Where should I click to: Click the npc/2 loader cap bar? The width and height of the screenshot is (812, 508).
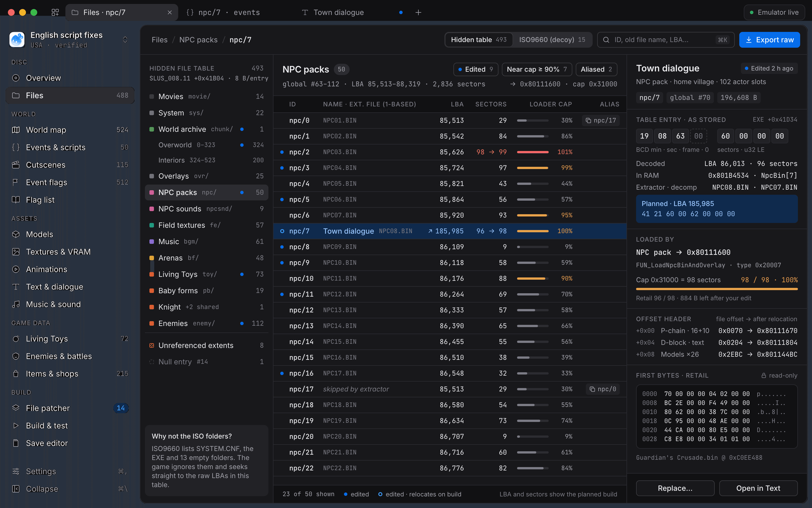pos(533,152)
